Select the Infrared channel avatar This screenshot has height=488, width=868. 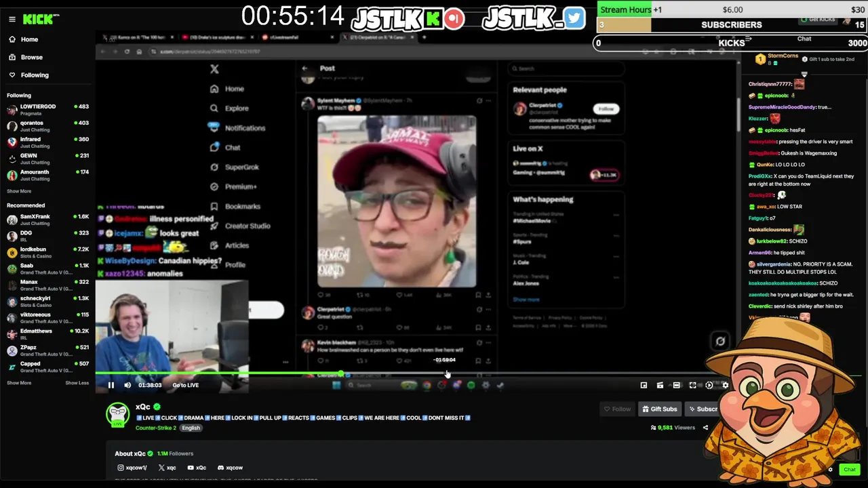(12, 142)
